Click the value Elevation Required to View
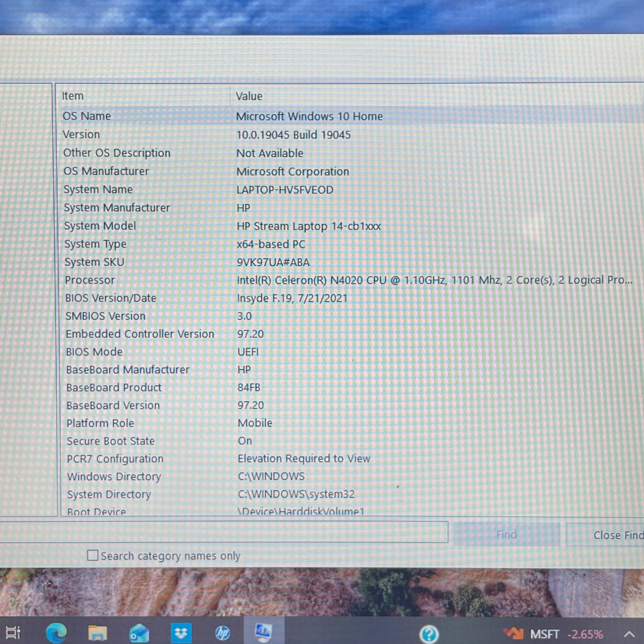The image size is (644, 644). [x=304, y=459]
